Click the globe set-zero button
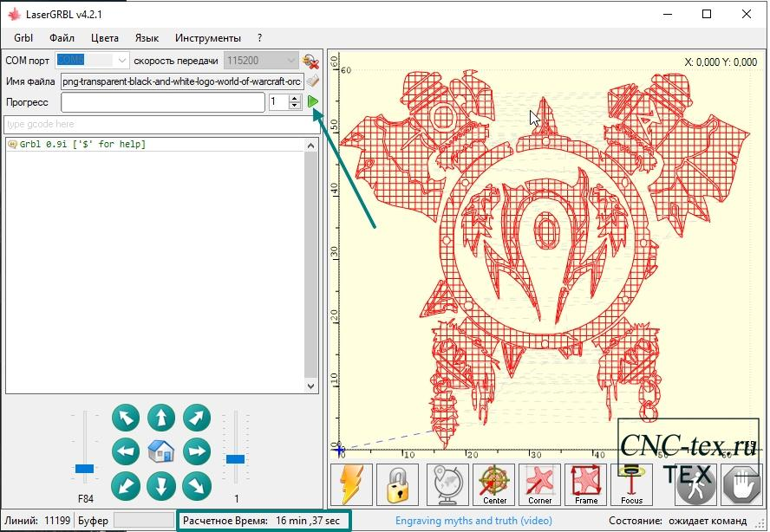770x532 pixels. [447, 484]
